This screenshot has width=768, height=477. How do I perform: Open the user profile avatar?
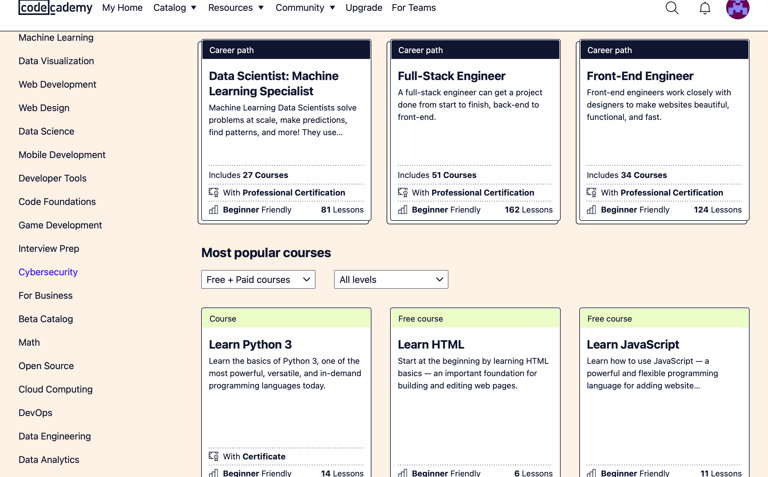pyautogui.click(x=738, y=8)
